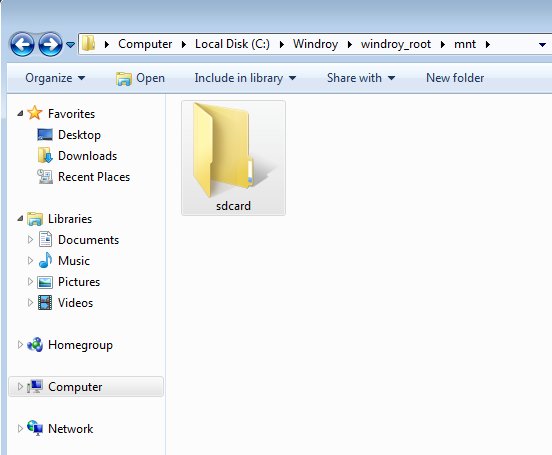Image resolution: width=552 pixels, height=455 pixels.
Task: Click the New folder button
Action: coord(455,78)
